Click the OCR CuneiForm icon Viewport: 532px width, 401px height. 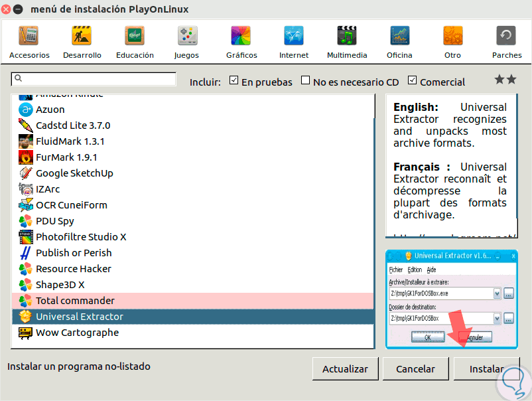(x=25, y=205)
